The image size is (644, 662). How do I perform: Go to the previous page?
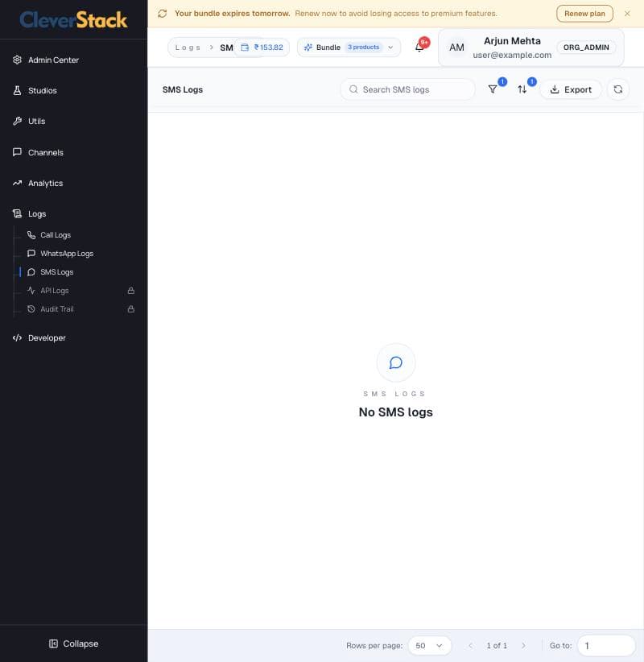(471, 646)
